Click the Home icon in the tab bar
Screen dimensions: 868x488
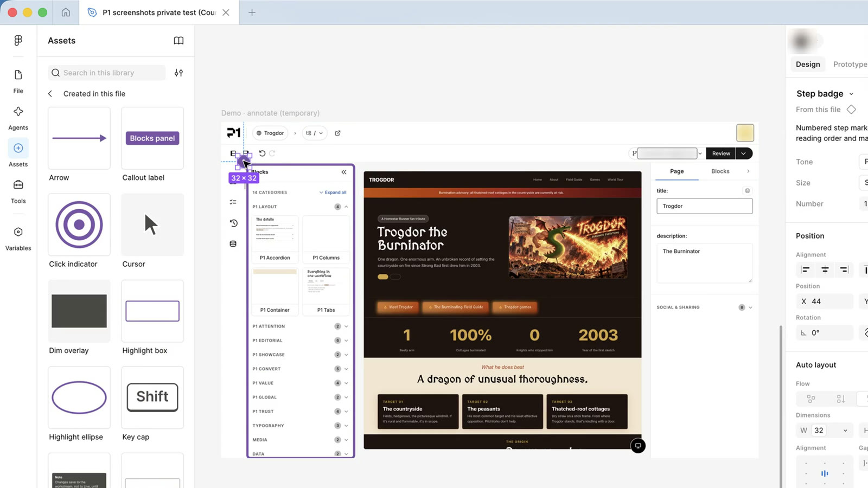66,12
